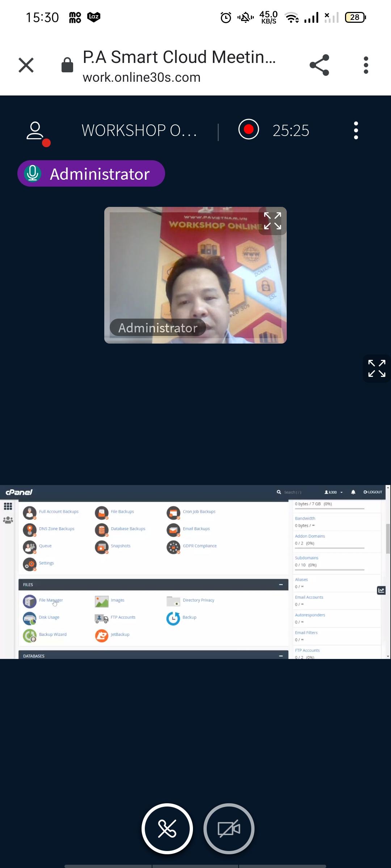Screen dimensions: 391x868
Task: Click the Subdomains statistics link
Action: pyautogui.click(x=307, y=558)
